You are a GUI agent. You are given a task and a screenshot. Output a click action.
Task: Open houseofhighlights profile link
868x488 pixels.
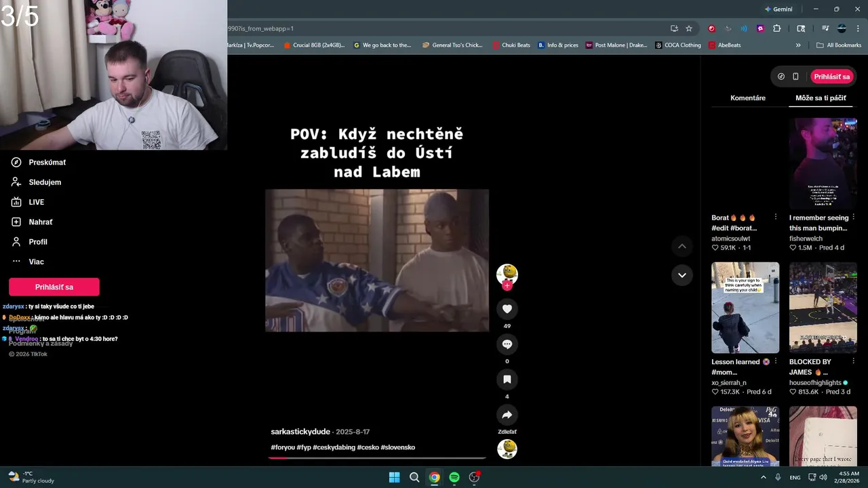(x=815, y=383)
